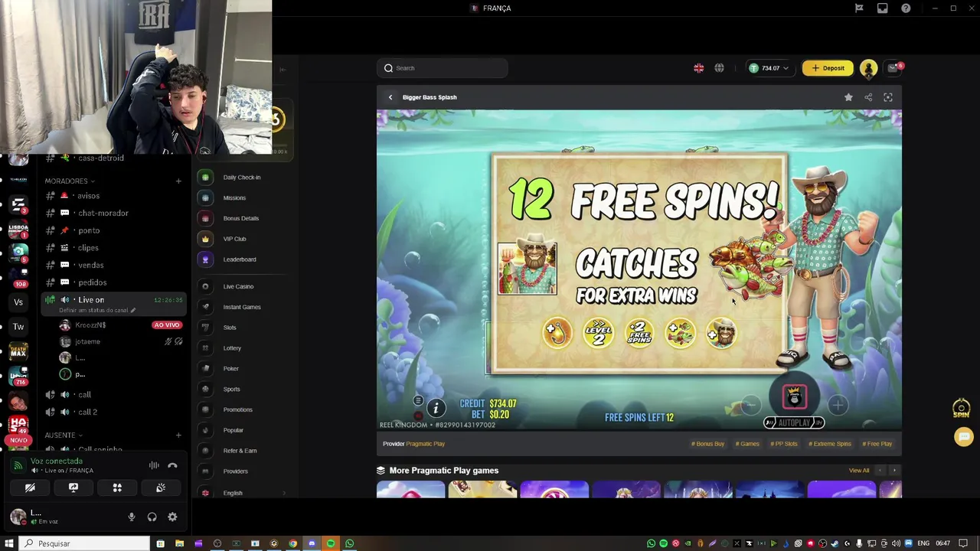980x551 pixels.
Task: Open the slot game menu icon
Action: [418, 401]
